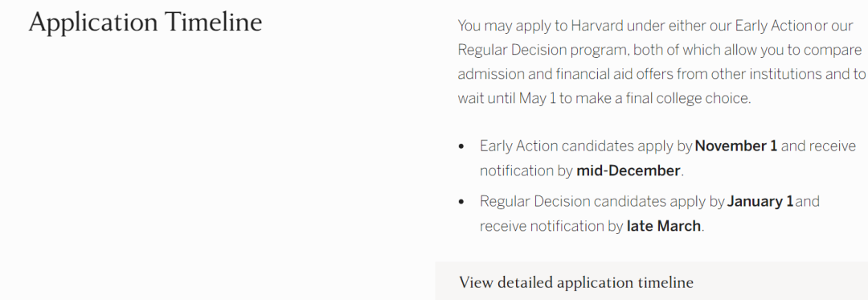Click notification by in the first bullet
The width and height of the screenshot is (868, 300).
click(526, 171)
